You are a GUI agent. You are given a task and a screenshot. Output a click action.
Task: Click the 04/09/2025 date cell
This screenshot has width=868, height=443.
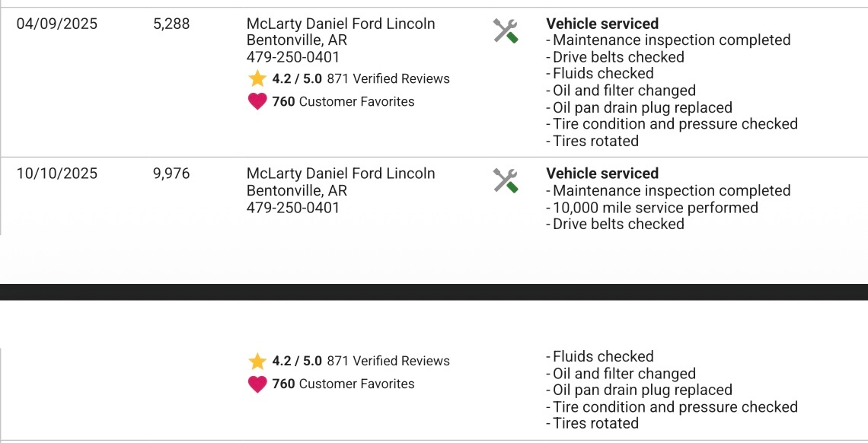pyautogui.click(x=57, y=24)
